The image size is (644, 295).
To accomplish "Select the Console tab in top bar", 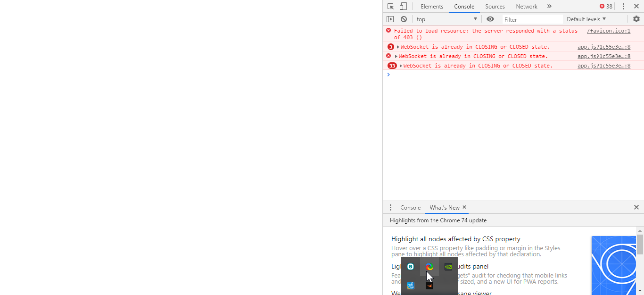I will click(464, 6).
